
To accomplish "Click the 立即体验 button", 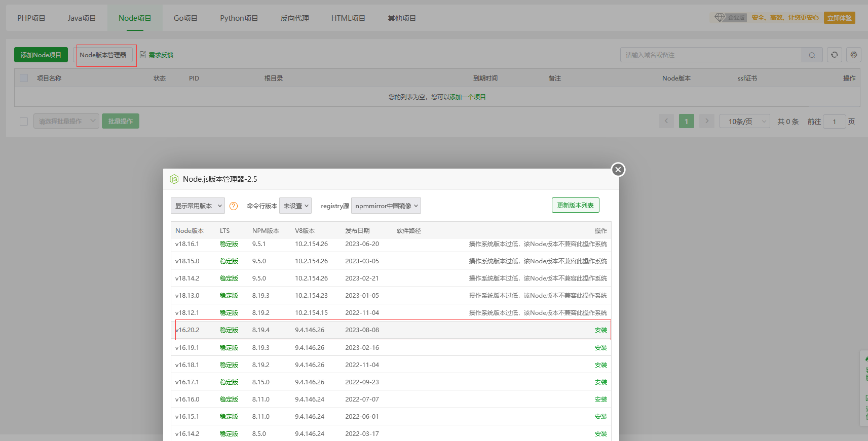I will (x=839, y=18).
